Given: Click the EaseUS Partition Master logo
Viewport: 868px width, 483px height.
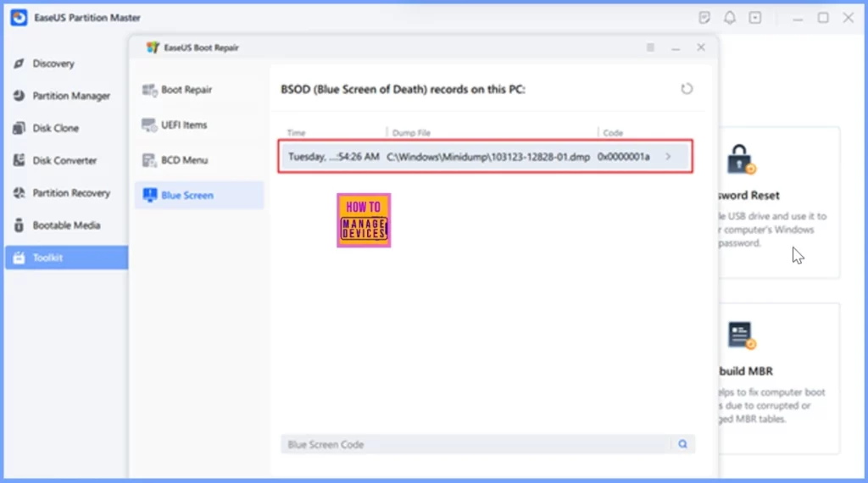Looking at the screenshot, I should 19,18.
